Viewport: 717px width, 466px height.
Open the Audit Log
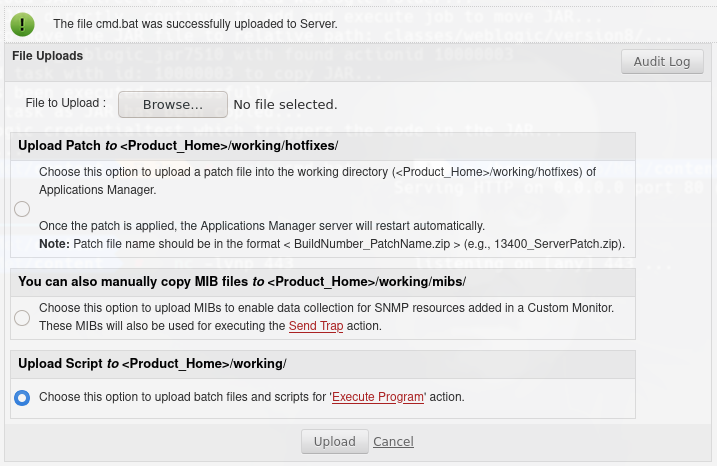tap(662, 61)
